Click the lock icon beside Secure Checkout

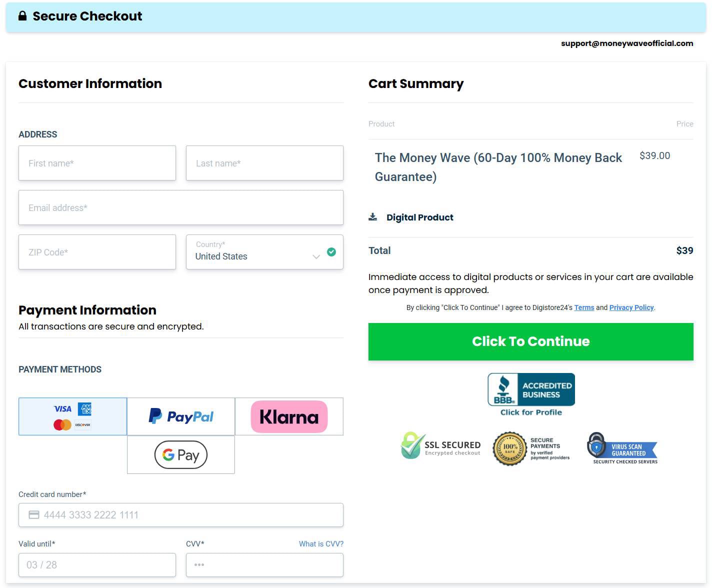tap(22, 15)
